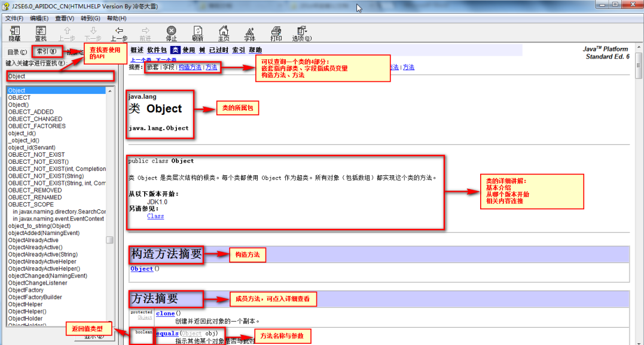This screenshot has height=345, width=644.
Task: Open the 编辑(E) menu
Action: tap(39, 19)
